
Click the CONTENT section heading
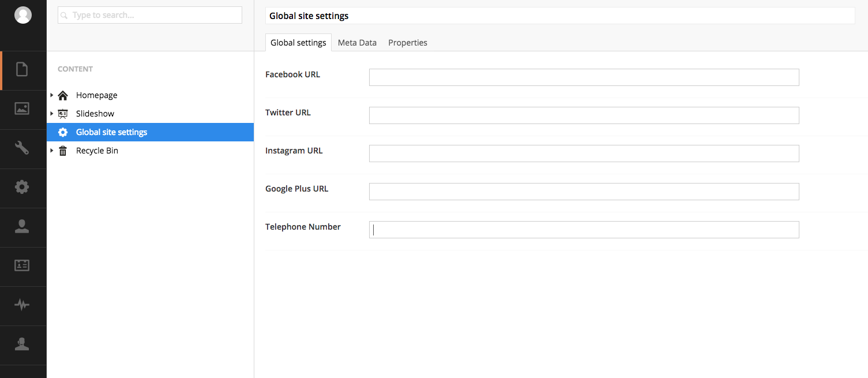pos(75,69)
